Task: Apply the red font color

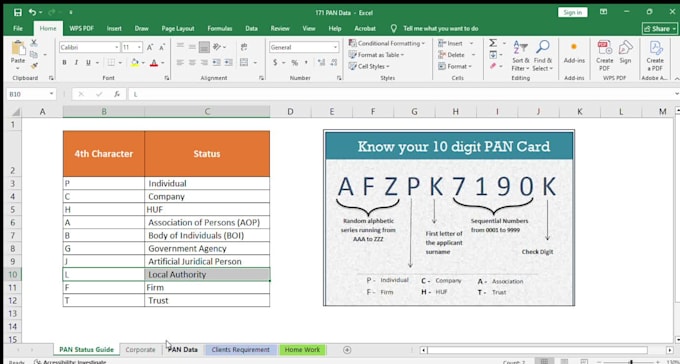Action: tap(154, 63)
